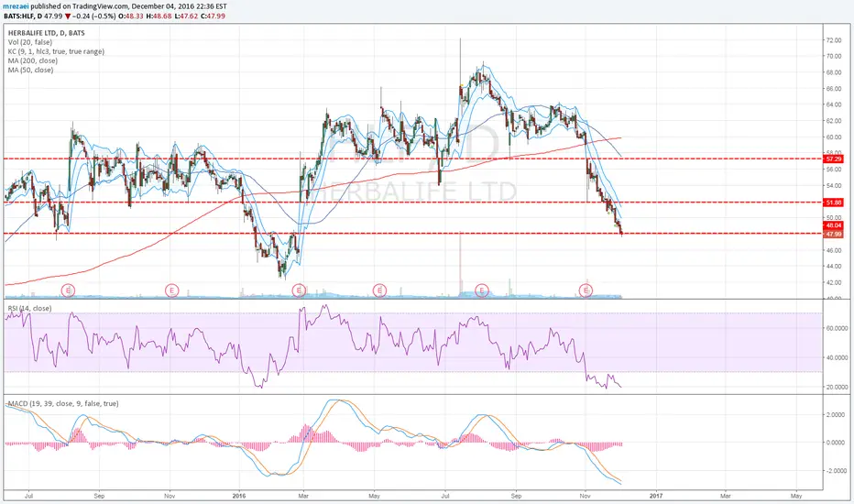
Task: Click the 72.00 price axis label
Action: tap(833, 40)
